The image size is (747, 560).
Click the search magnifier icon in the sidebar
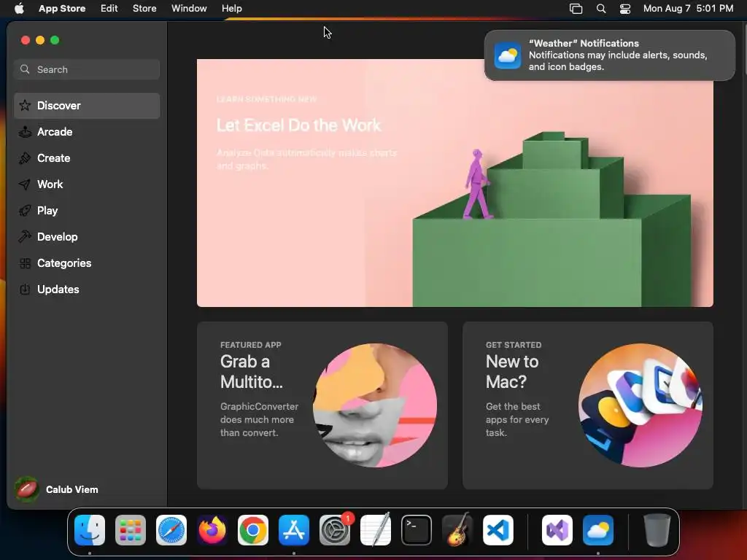click(x=25, y=69)
